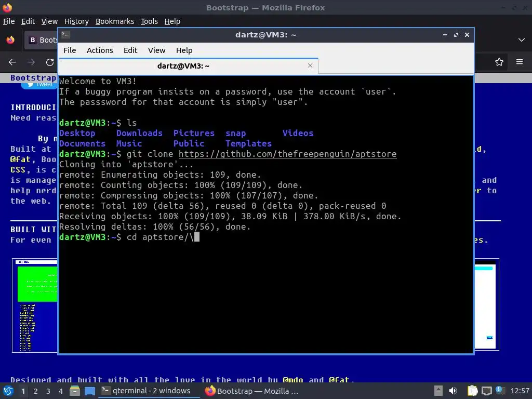
Task: Click the 'Welcome to VM3!' line in terminal
Action: 98,81
